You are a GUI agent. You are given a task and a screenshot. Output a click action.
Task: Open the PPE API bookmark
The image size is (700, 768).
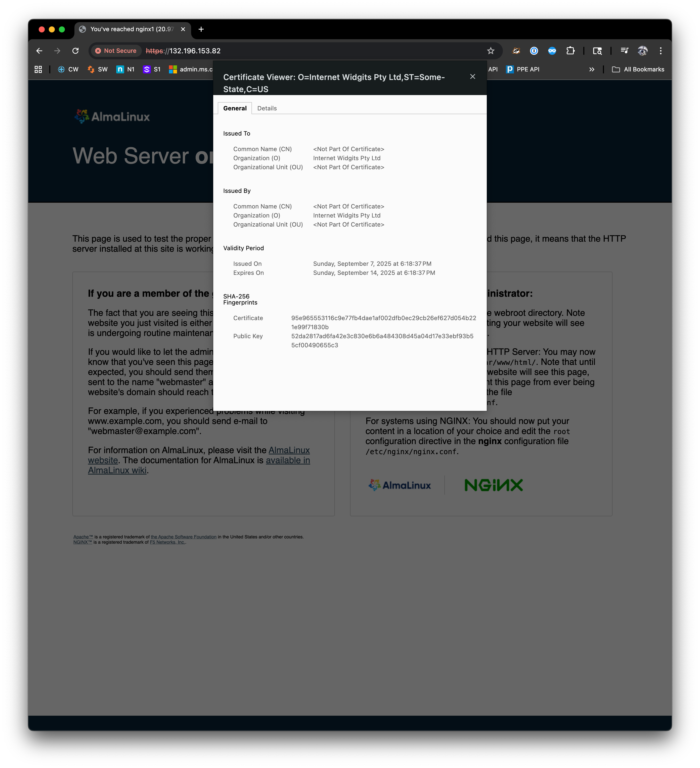pos(522,69)
